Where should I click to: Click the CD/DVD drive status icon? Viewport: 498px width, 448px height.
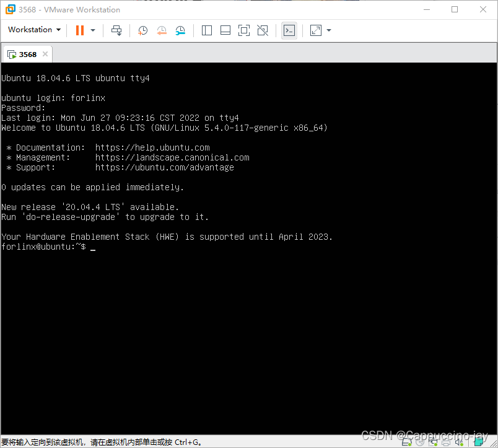coord(420,442)
